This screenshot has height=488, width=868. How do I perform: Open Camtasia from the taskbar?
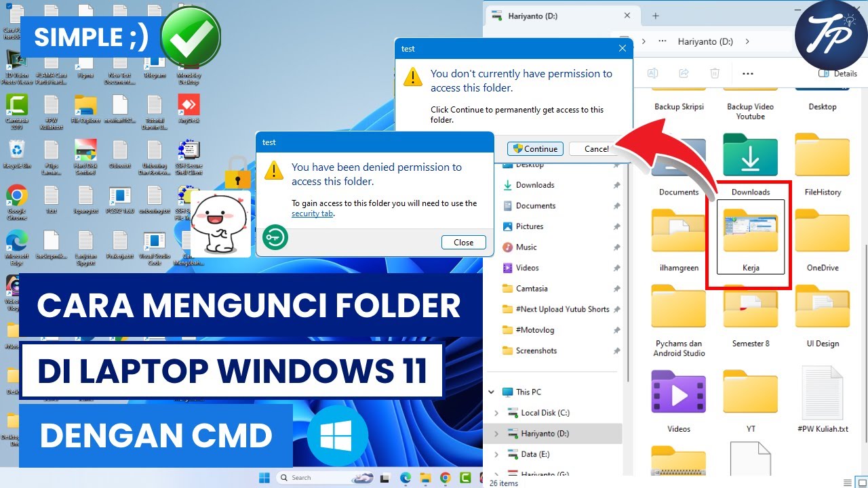[465, 477]
